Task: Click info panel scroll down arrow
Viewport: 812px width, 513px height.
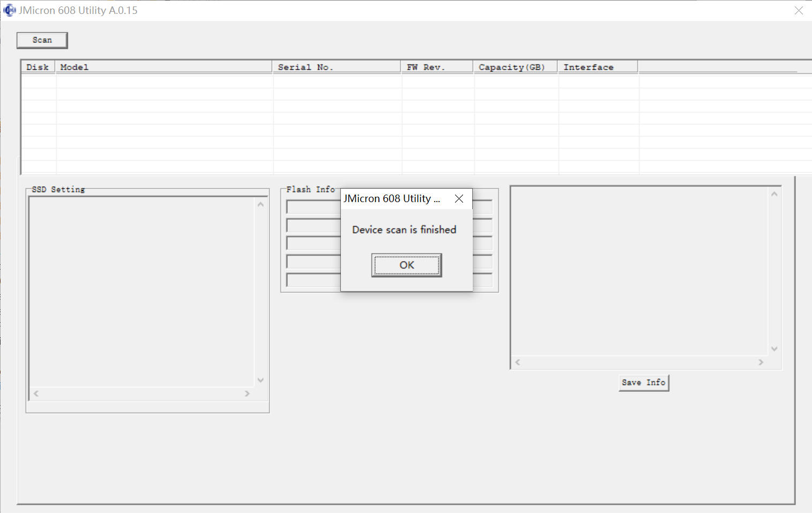Action: click(774, 348)
